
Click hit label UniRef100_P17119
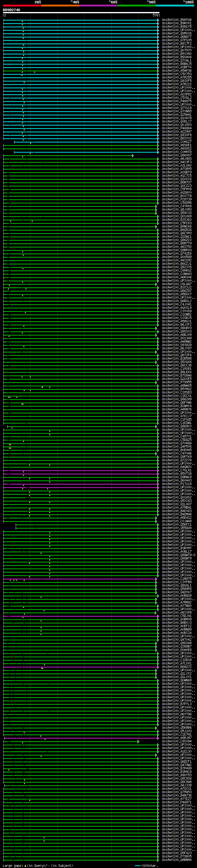(x=177, y=484)
